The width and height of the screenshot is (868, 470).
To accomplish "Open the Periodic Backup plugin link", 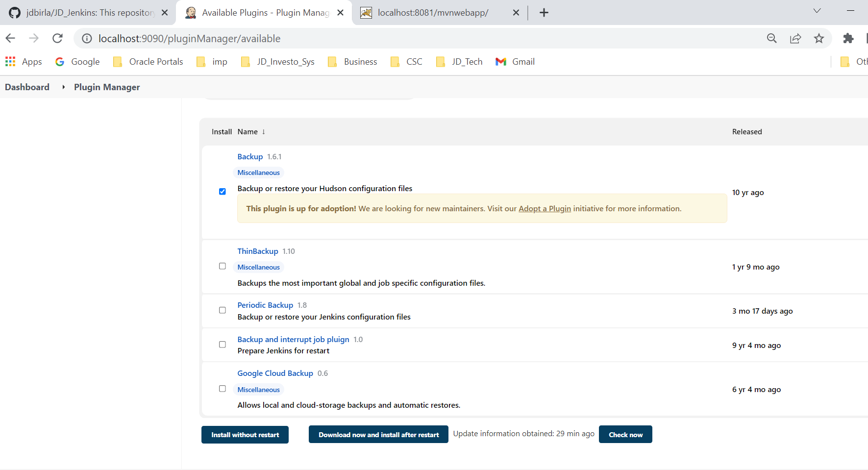I will pyautogui.click(x=265, y=305).
